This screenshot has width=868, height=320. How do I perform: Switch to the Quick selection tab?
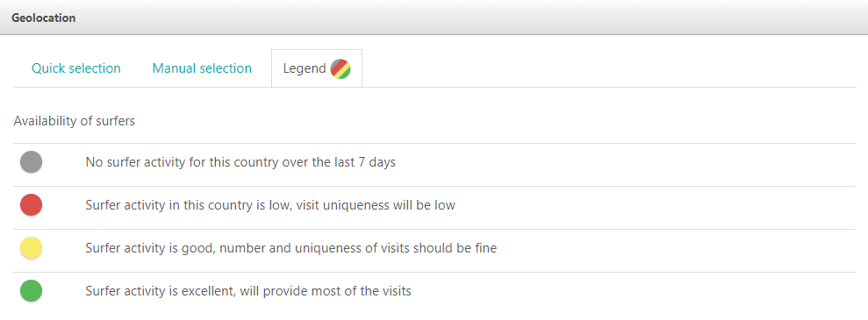(x=75, y=68)
